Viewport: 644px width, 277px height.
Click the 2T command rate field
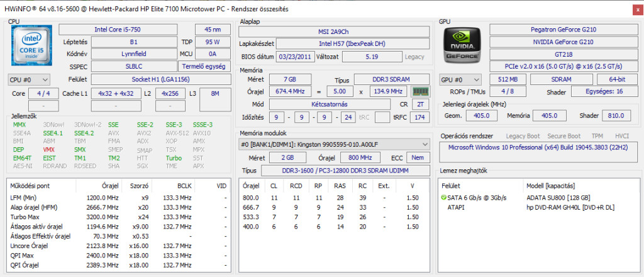[x=421, y=105]
